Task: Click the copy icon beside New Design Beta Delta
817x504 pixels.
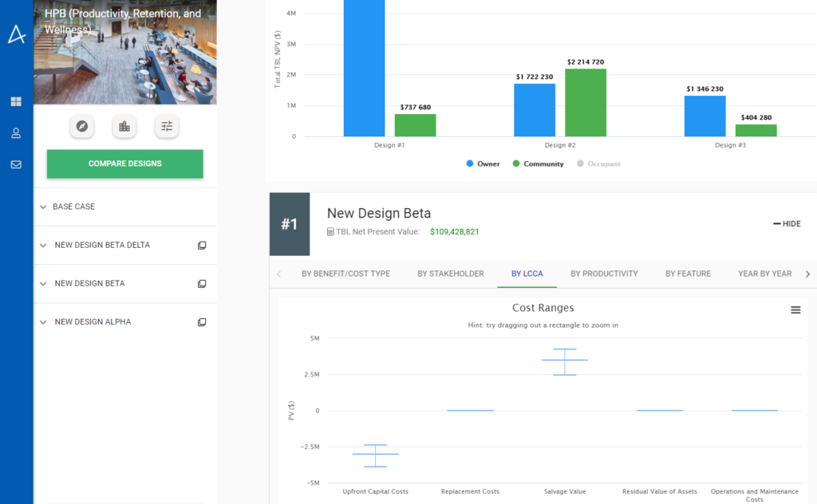Action: pyautogui.click(x=202, y=246)
